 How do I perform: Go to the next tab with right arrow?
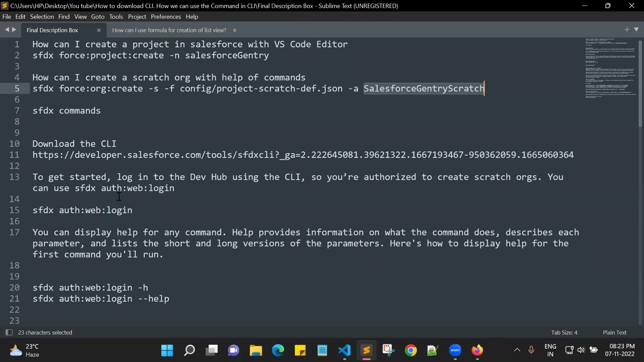click(14, 30)
